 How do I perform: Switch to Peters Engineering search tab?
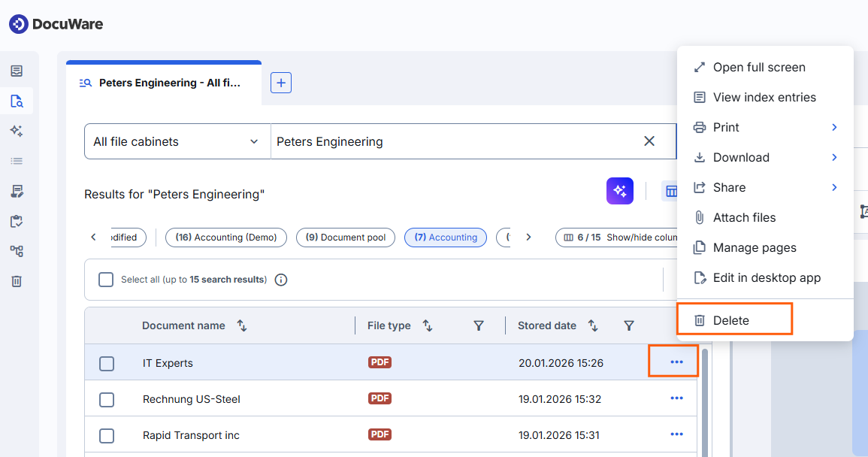coord(163,83)
